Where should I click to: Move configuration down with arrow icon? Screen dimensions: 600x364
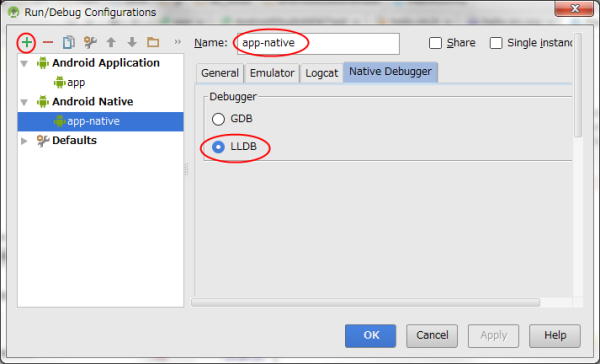132,42
